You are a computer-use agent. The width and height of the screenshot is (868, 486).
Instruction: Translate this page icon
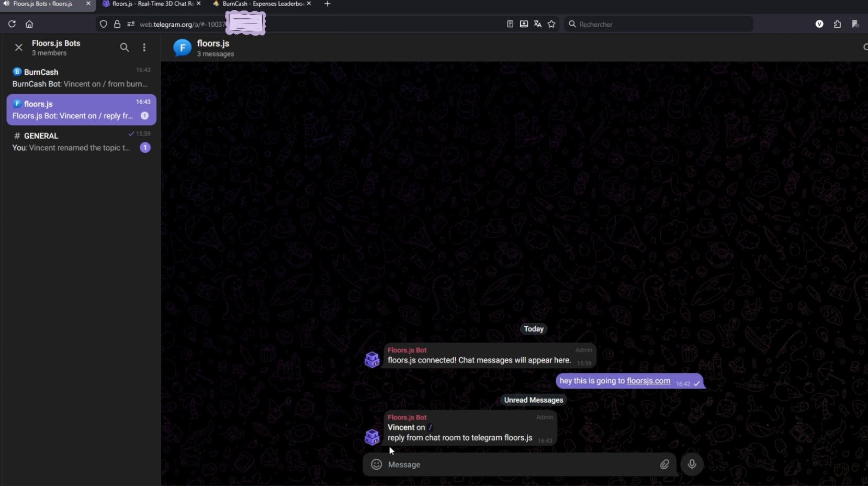pyautogui.click(x=537, y=24)
